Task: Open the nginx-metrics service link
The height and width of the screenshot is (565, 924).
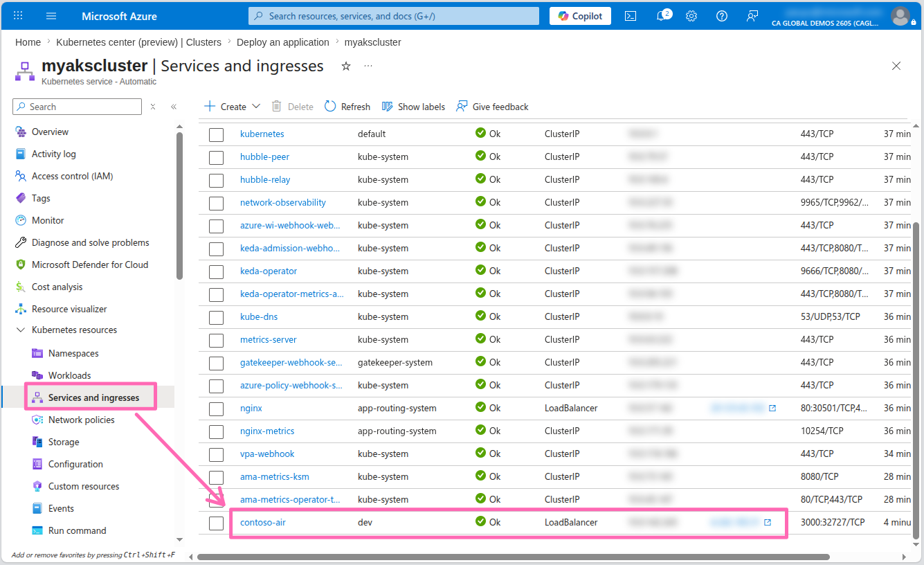Action: 267,431
